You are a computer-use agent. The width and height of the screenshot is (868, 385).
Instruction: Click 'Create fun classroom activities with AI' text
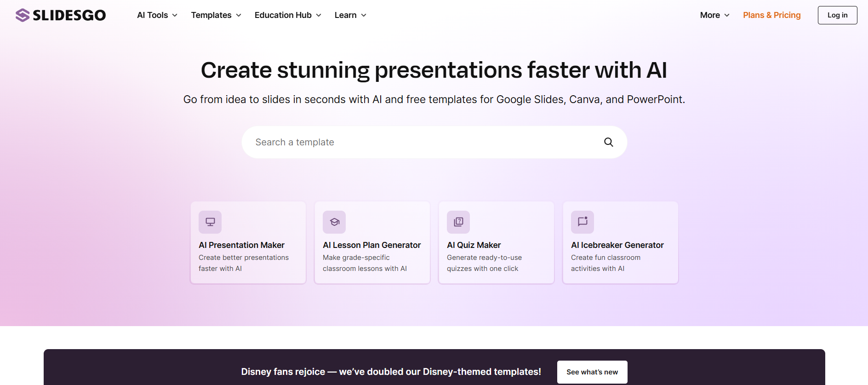click(605, 263)
